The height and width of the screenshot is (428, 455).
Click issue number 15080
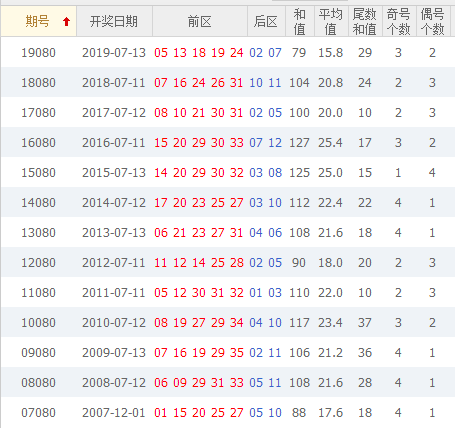click(38, 172)
